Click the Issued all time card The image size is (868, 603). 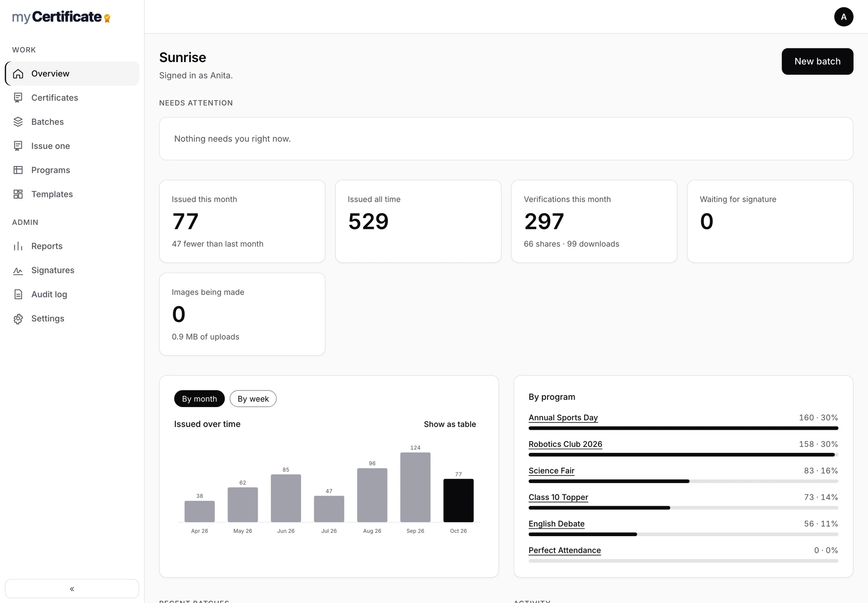(418, 221)
